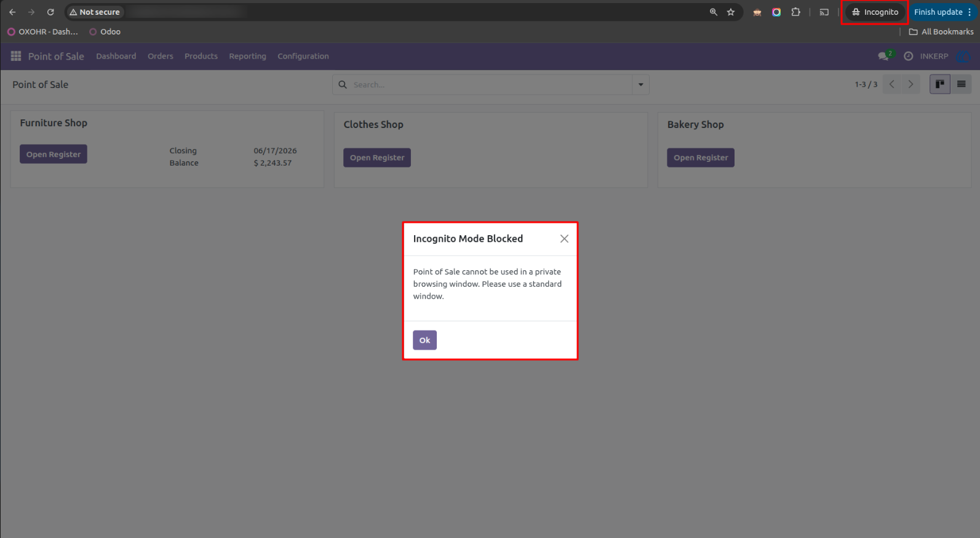Open the activities clock icon
This screenshot has height=538, width=980.
coord(908,56)
